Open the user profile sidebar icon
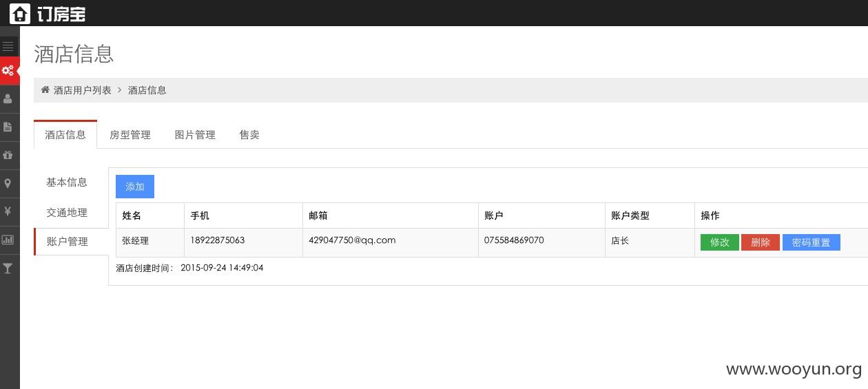This screenshot has width=868, height=389. [8, 98]
